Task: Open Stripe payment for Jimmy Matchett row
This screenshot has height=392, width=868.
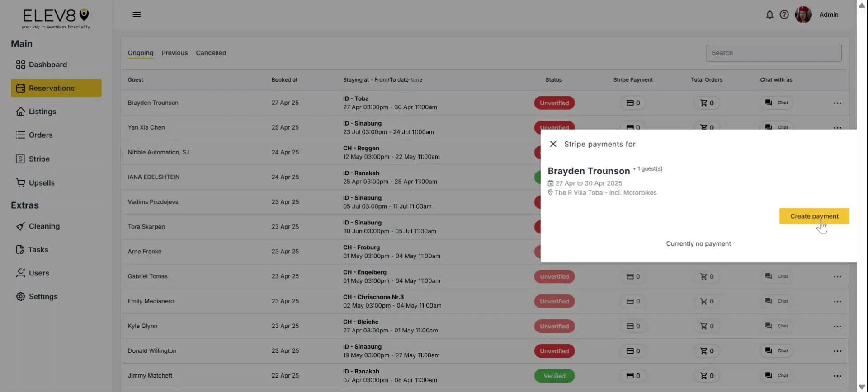Action: point(633,376)
